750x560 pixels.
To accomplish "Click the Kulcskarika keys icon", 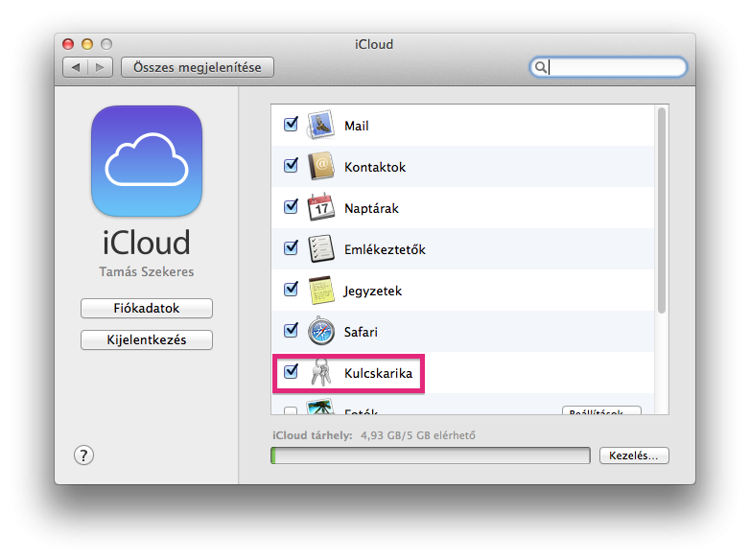I will coord(320,372).
